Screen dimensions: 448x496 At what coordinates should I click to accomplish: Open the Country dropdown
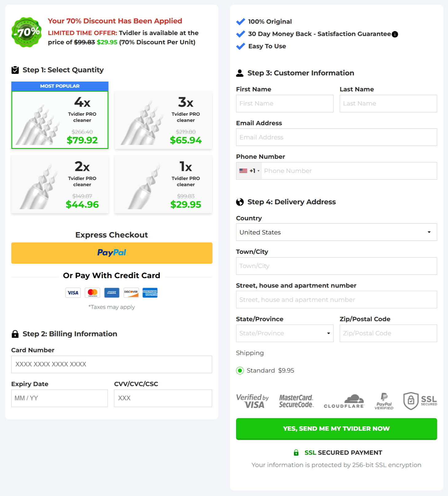coord(336,232)
